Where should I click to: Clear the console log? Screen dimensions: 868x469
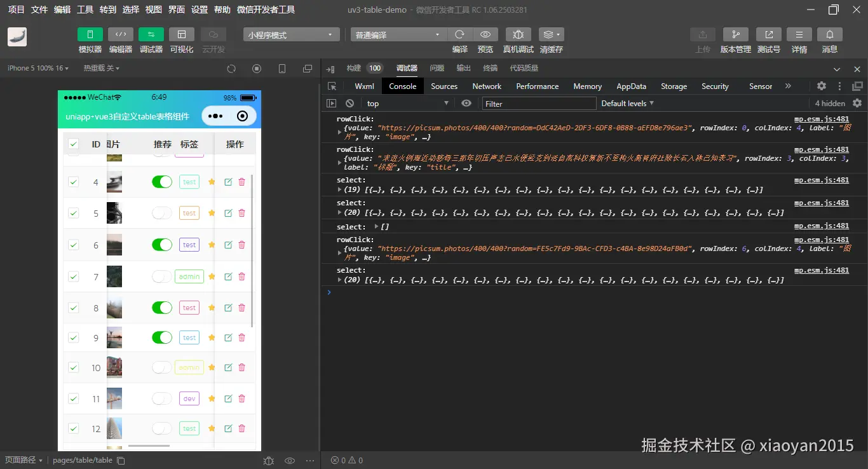pos(349,103)
